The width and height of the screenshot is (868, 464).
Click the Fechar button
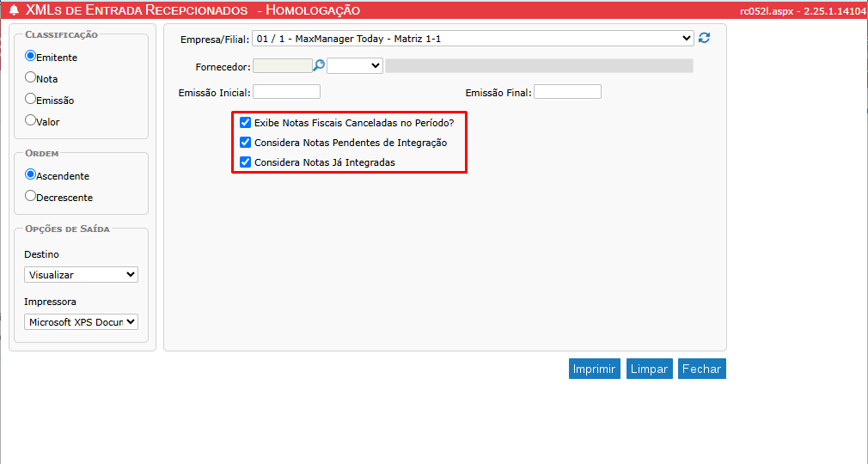pos(701,369)
